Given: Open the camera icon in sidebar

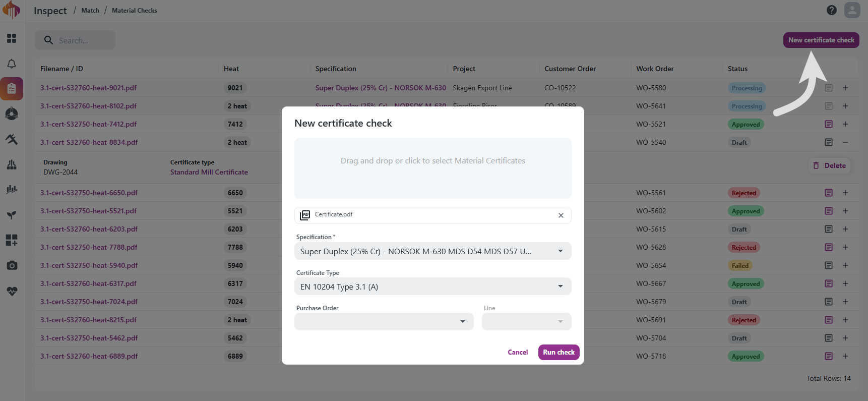Looking at the screenshot, I should click(12, 265).
